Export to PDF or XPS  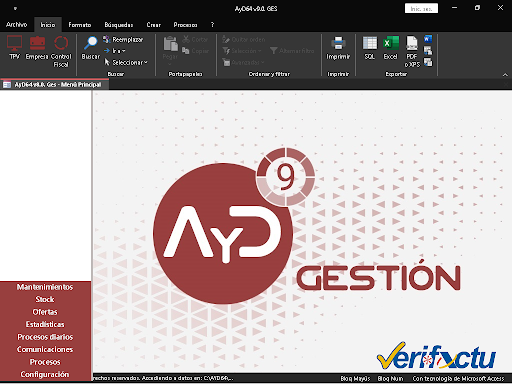(x=412, y=51)
